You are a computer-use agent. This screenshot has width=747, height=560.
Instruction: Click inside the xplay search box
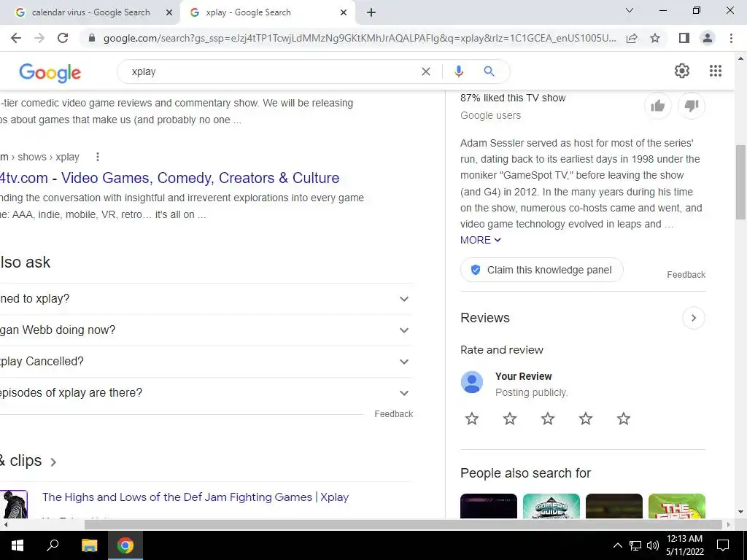pos(271,71)
